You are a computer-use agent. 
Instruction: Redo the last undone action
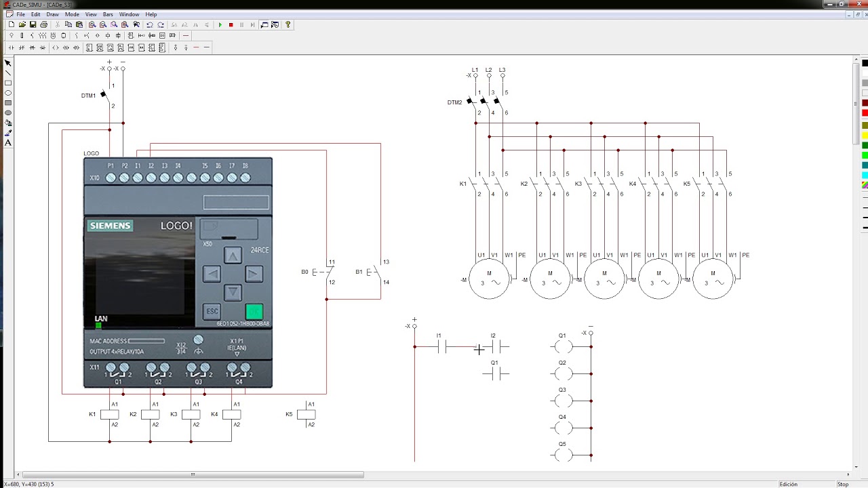tap(161, 24)
